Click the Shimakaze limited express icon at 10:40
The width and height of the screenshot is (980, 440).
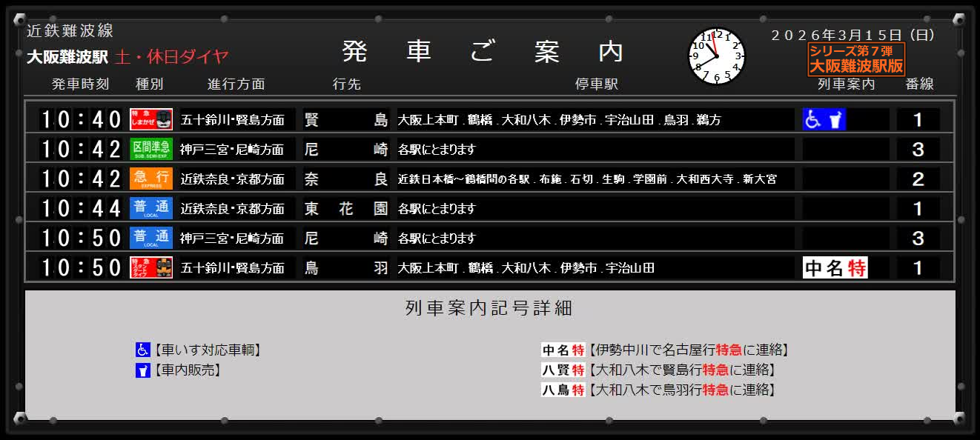[x=151, y=119]
